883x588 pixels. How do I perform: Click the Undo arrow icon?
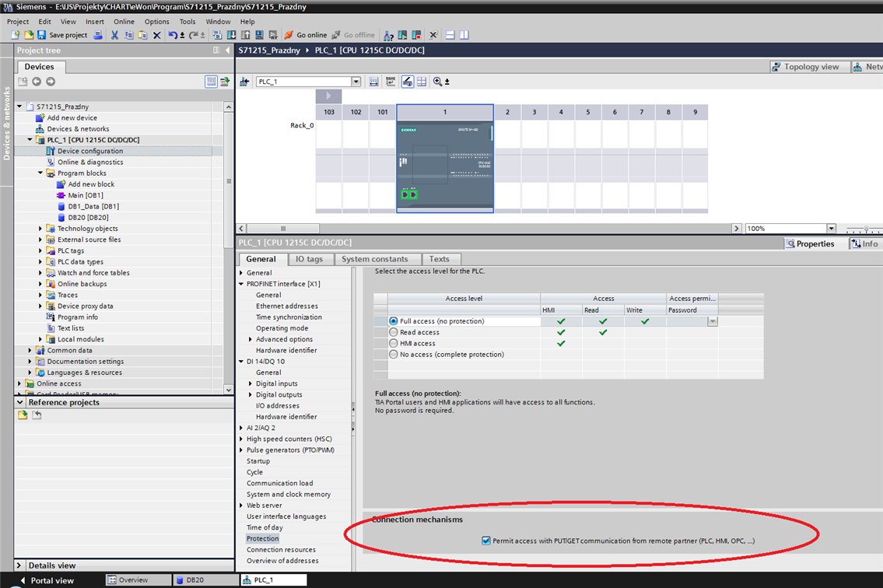[173, 35]
